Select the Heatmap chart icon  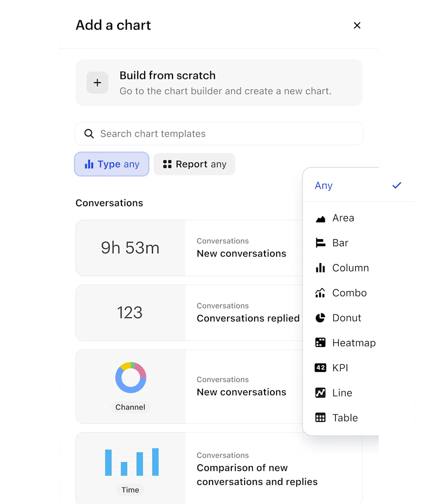click(x=320, y=343)
